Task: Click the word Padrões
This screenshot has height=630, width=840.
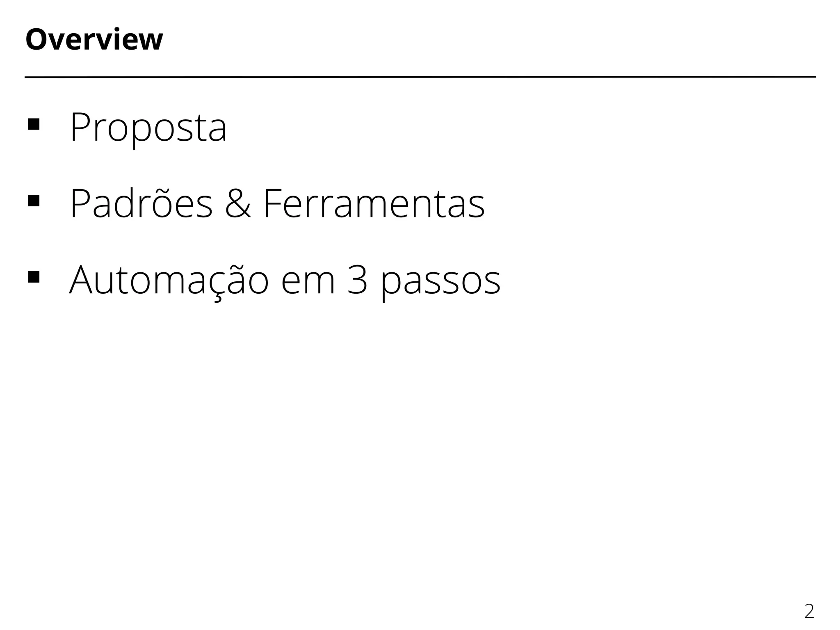Action: coord(142,203)
